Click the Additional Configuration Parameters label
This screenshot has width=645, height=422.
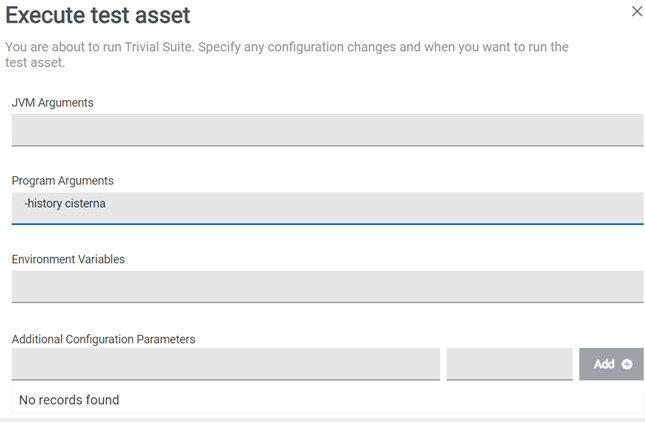pyautogui.click(x=103, y=339)
